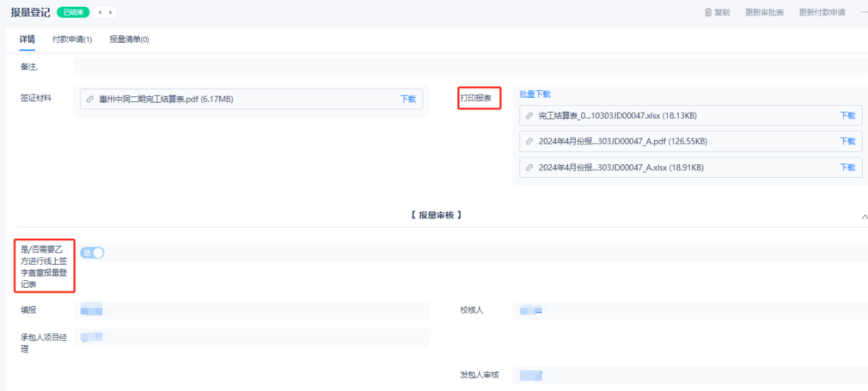Click the 打印报表 field label
The image size is (868, 391).
pos(476,98)
